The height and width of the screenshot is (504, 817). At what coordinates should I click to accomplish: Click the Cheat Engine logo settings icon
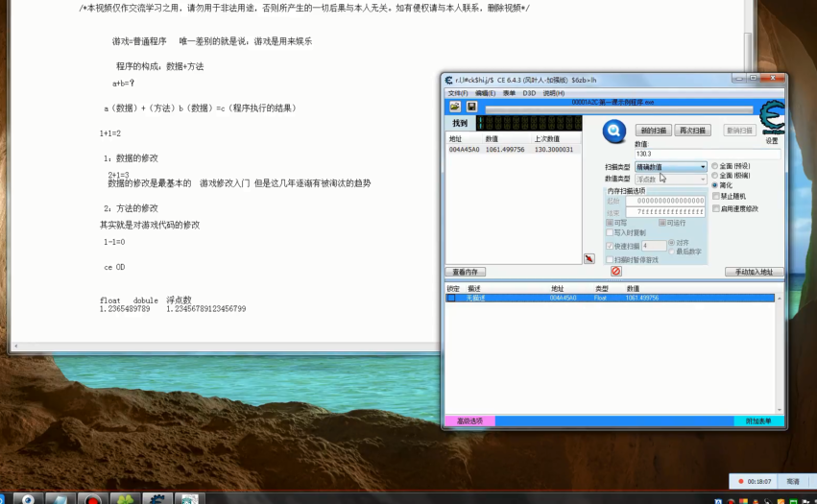pos(770,117)
